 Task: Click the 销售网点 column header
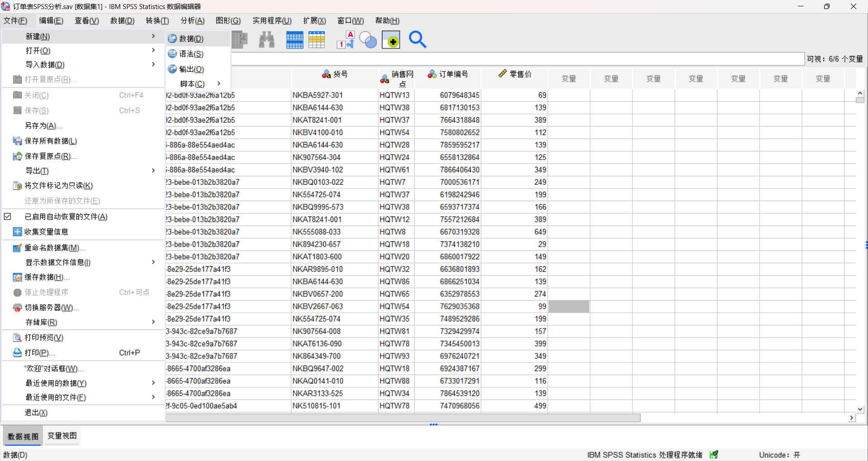coord(396,79)
